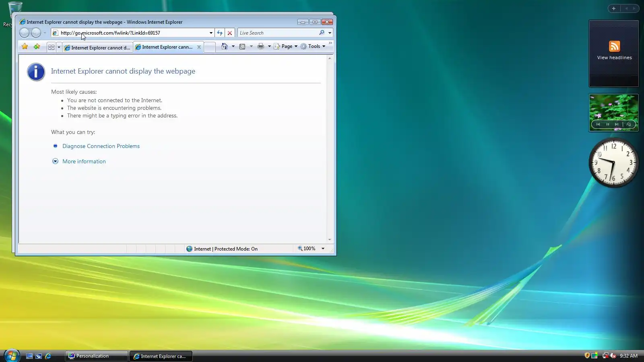Refresh the current page
The image size is (644, 362).
point(220,33)
